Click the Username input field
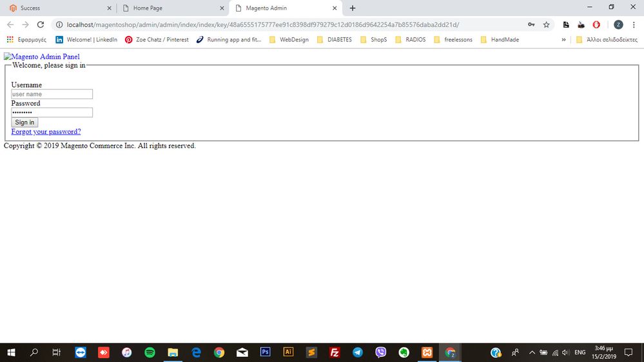The height and width of the screenshot is (362, 644). click(52, 94)
